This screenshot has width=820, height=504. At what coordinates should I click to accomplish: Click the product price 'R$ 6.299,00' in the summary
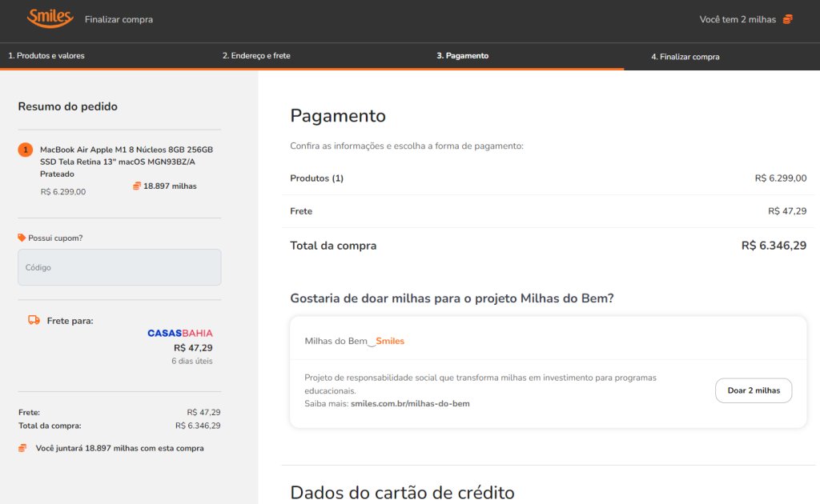coord(63,192)
